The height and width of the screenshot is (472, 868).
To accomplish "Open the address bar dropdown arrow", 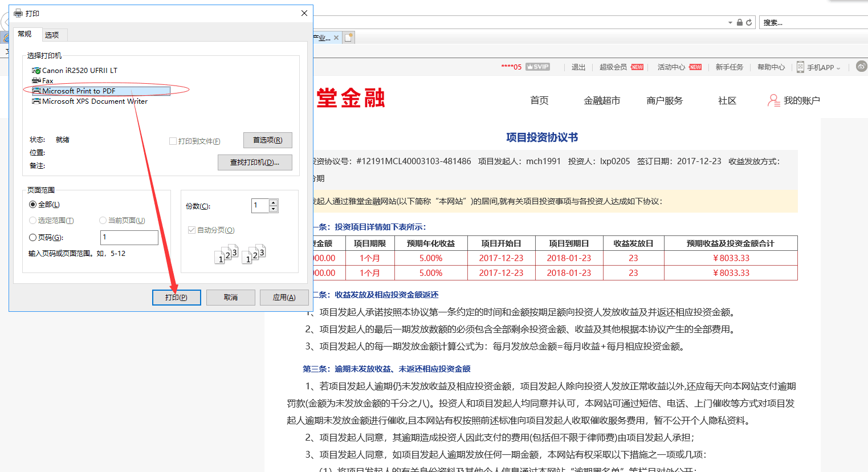I will (x=730, y=23).
